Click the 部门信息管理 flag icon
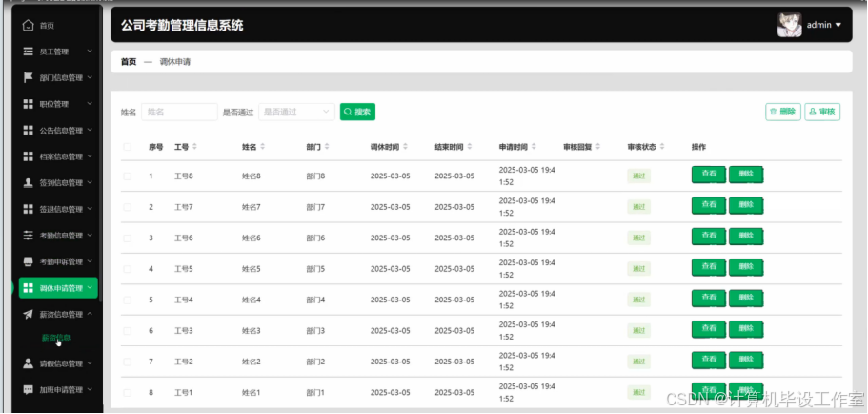Image resolution: width=868 pixels, height=414 pixels. pyautogui.click(x=28, y=77)
